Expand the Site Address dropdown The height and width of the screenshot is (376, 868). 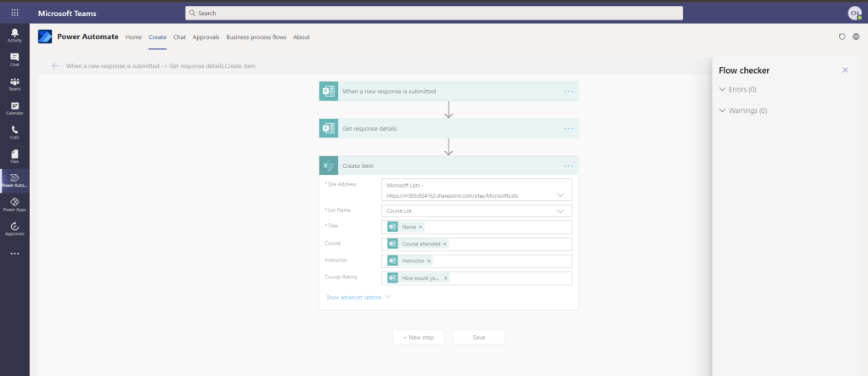(x=560, y=194)
